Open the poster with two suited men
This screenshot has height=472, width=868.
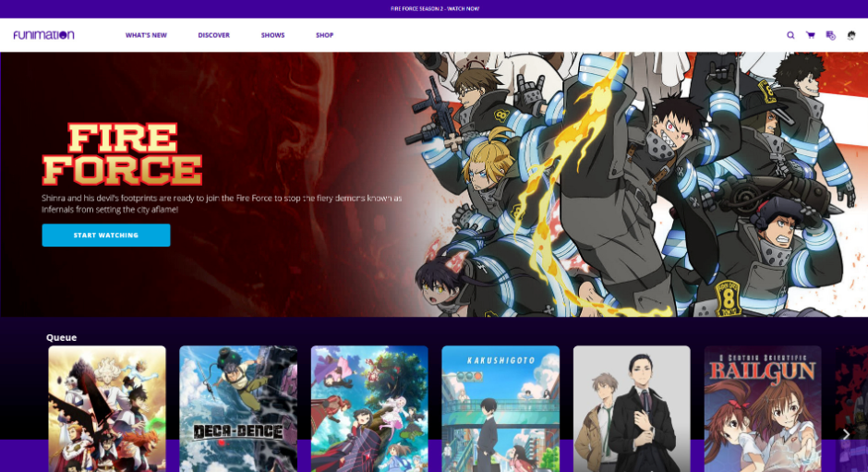[632, 409]
